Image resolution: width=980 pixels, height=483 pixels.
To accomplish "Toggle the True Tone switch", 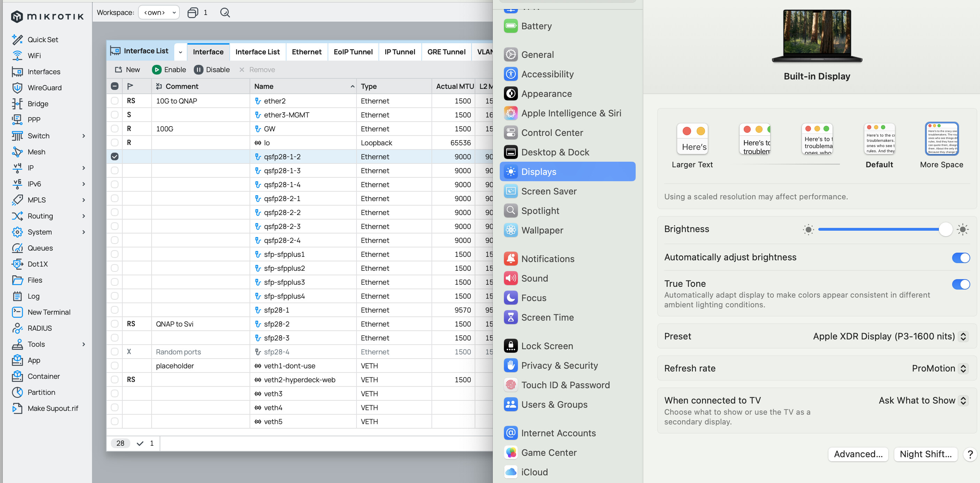I will (960, 284).
